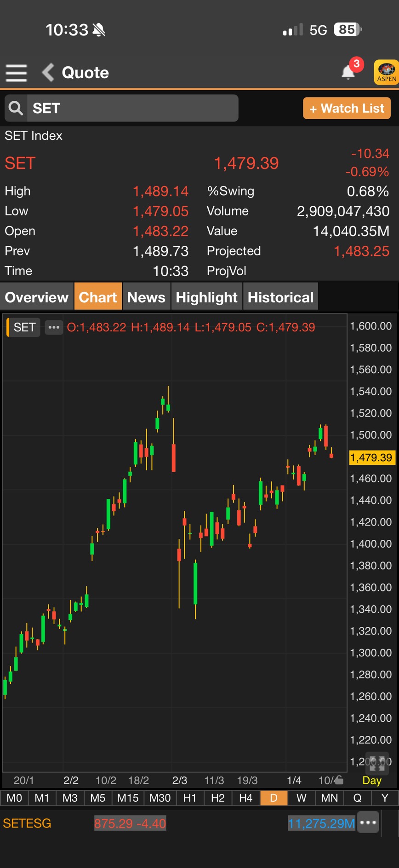Go to the Overview tab
This screenshot has height=868, width=399.
coord(37,297)
